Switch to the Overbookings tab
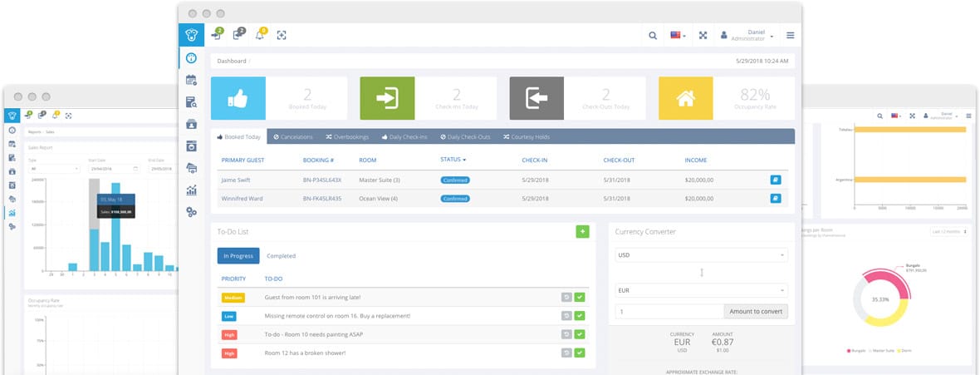Image resolution: width=980 pixels, height=375 pixels. point(347,136)
